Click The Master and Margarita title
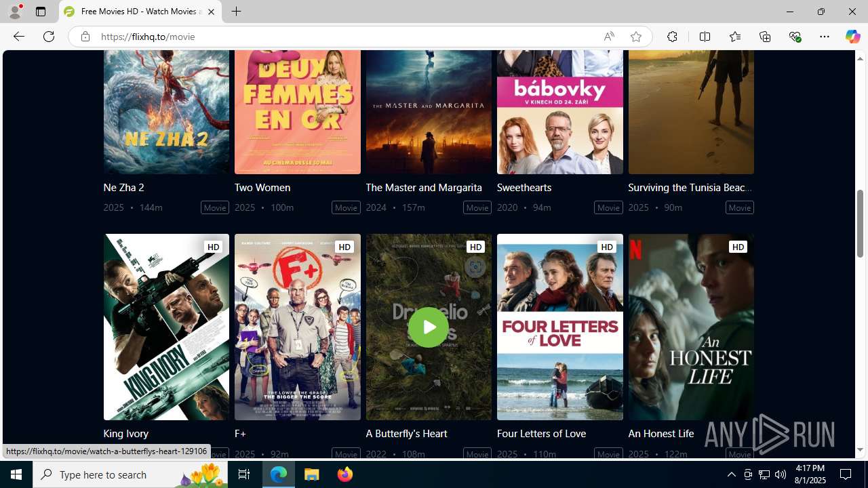 (424, 187)
